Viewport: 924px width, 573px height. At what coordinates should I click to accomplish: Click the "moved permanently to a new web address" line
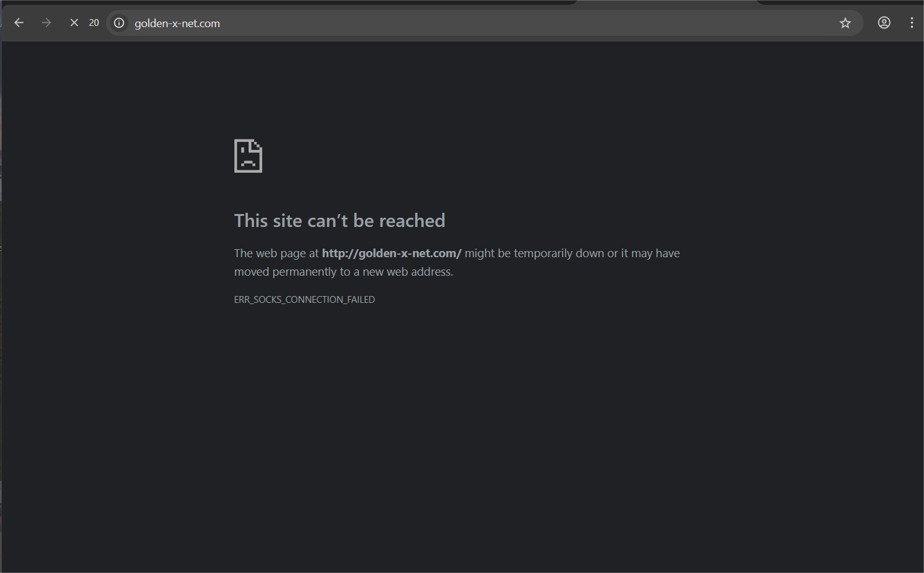344,272
